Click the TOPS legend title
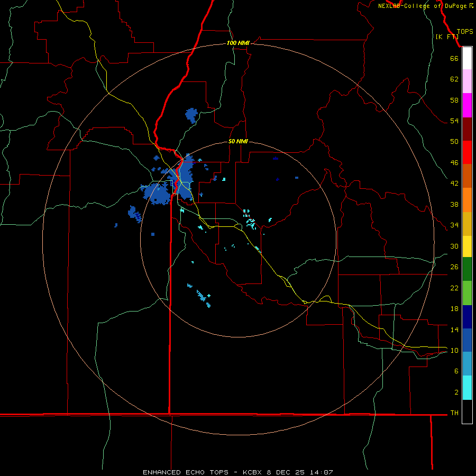This screenshot has width=476, height=476. (465, 32)
